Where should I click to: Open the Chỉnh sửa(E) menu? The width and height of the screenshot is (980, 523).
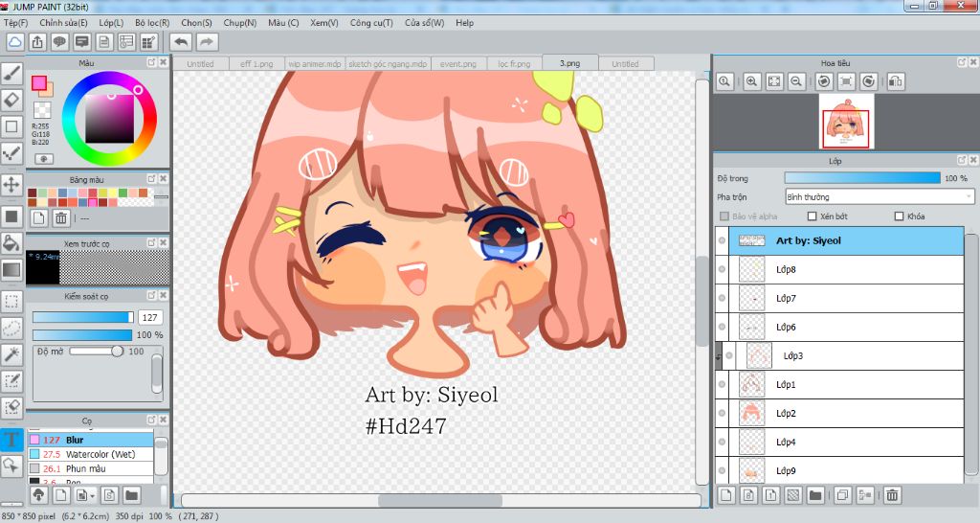[x=63, y=23]
